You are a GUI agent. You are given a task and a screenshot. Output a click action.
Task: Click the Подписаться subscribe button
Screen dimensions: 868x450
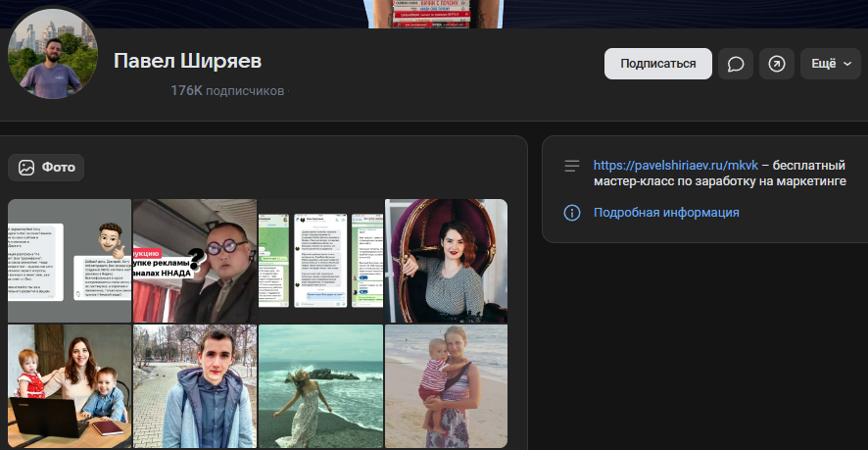click(x=657, y=64)
